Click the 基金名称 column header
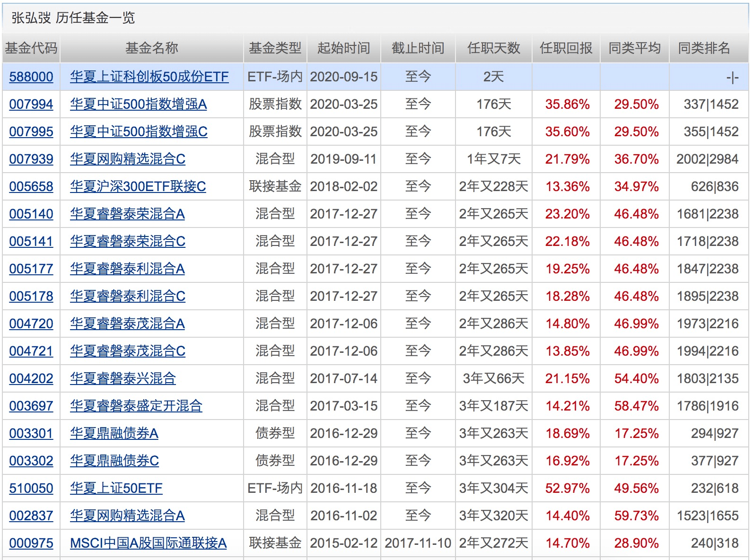 (152, 48)
